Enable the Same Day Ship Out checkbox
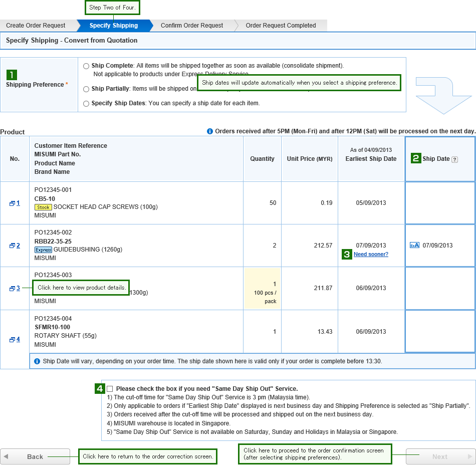This screenshot has width=476, height=466. click(110, 389)
